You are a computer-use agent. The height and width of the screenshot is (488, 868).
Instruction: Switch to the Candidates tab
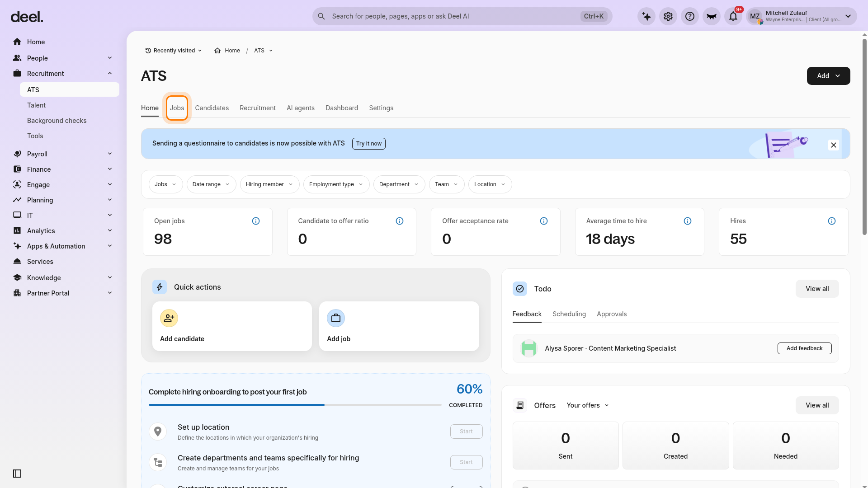pos(212,108)
